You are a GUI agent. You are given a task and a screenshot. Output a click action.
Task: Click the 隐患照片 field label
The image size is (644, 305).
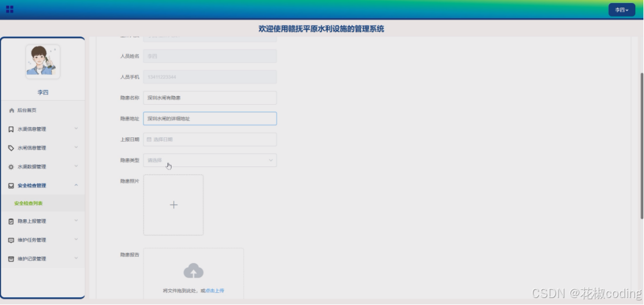(x=130, y=181)
